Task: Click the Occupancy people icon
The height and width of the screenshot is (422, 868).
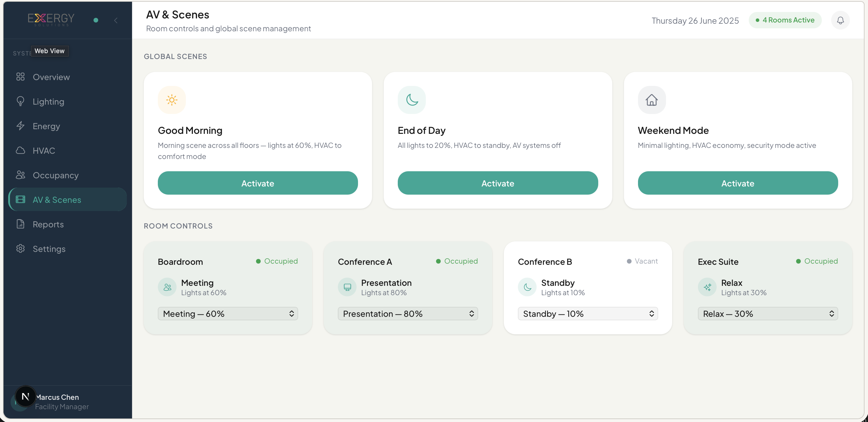Action: point(20,175)
